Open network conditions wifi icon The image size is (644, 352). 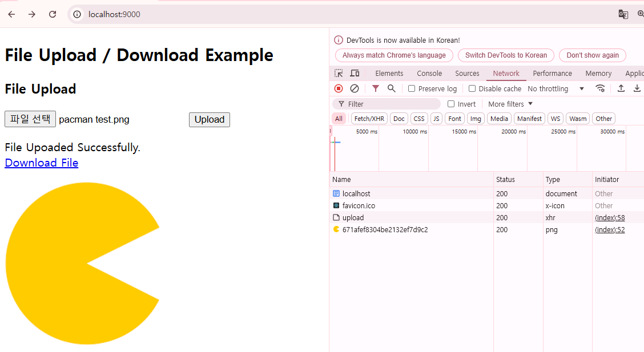click(x=600, y=88)
